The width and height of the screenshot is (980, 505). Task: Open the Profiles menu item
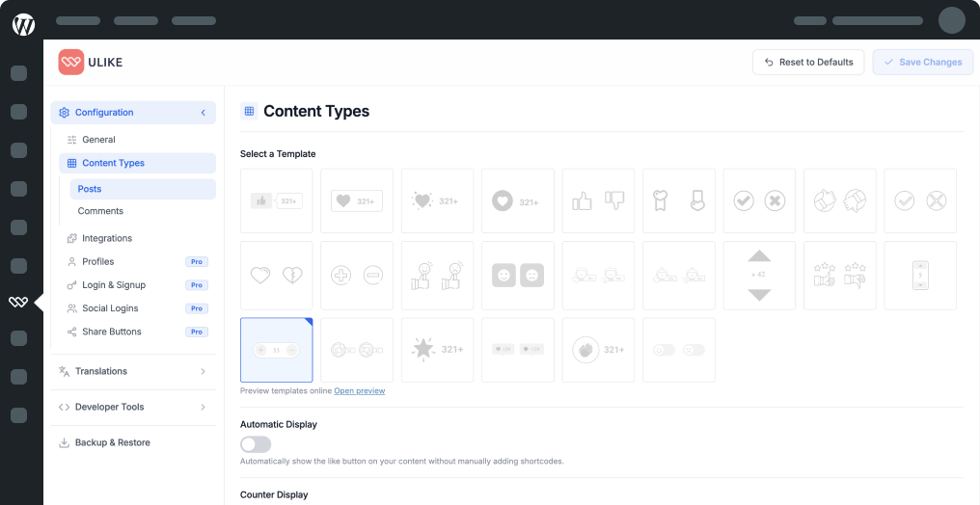[x=138, y=261]
